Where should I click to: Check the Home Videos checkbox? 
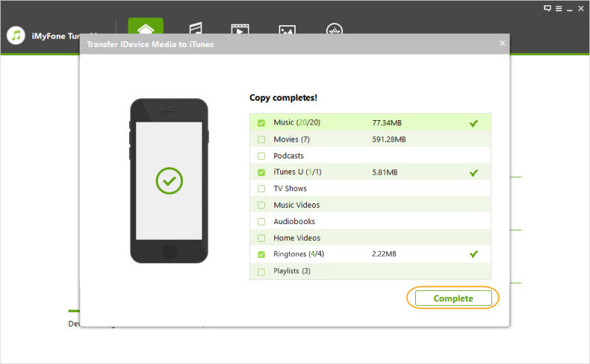tap(261, 238)
